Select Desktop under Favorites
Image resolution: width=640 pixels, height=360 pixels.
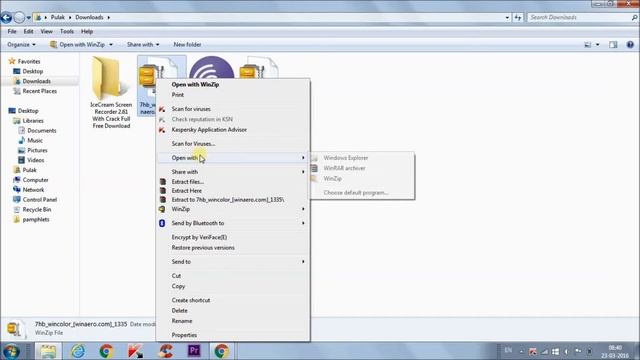point(33,71)
